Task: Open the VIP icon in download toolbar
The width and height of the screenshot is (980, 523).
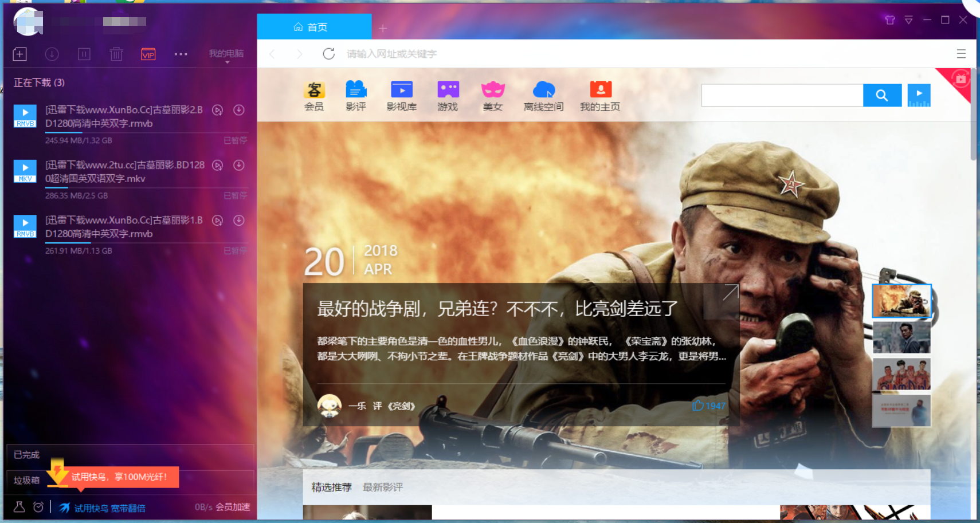Action: click(x=148, y=54)
